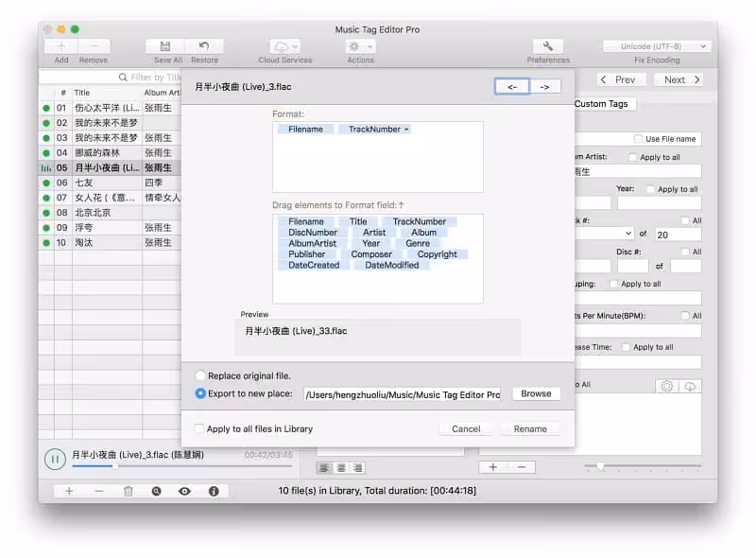Viewport: 756px width, 558px height.
Task: Click the trash icon in bottom bar
Action: point(128,492)
